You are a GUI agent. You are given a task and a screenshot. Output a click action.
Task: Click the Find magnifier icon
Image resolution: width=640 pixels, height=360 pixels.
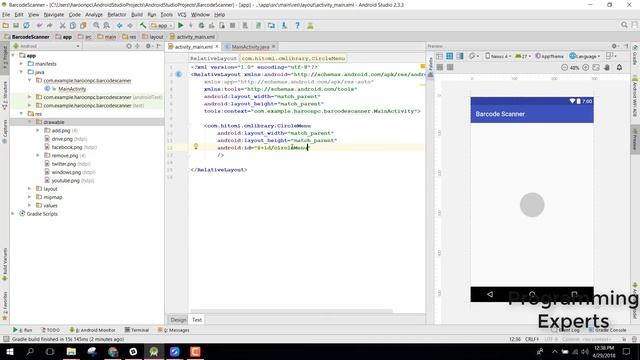click(x=96, y=25)
